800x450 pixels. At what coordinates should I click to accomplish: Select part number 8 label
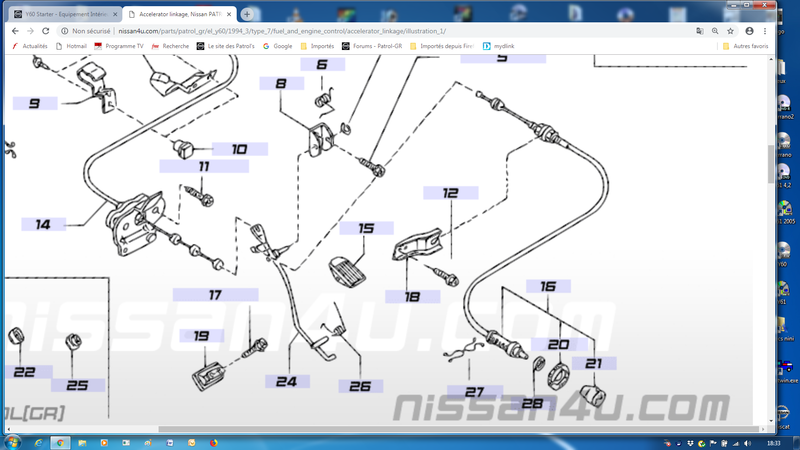[x=282, y=83]
